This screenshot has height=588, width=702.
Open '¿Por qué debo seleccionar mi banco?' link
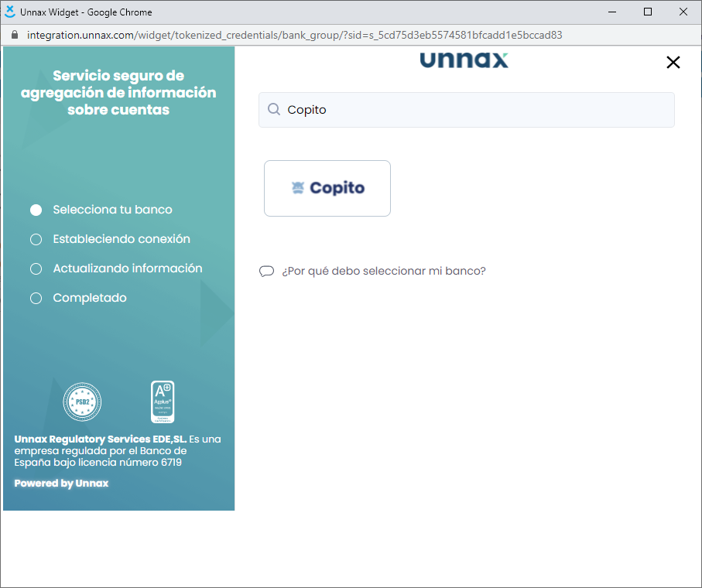[384, 271]
